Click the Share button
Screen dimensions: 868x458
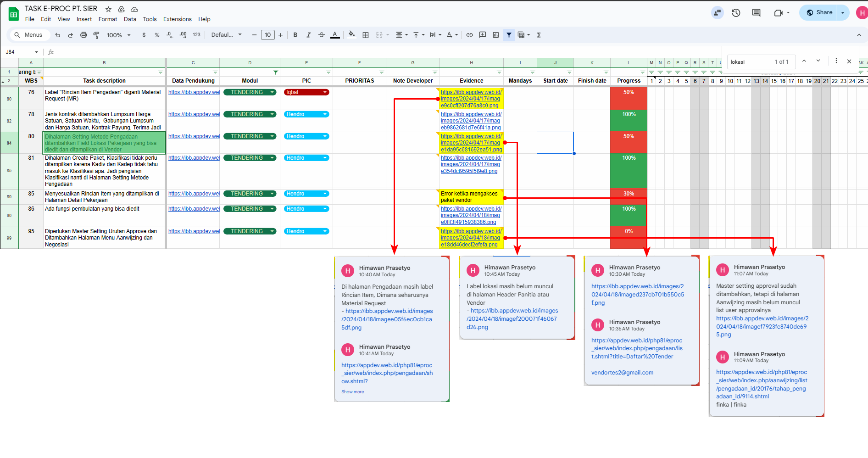[x=819, y=13]
